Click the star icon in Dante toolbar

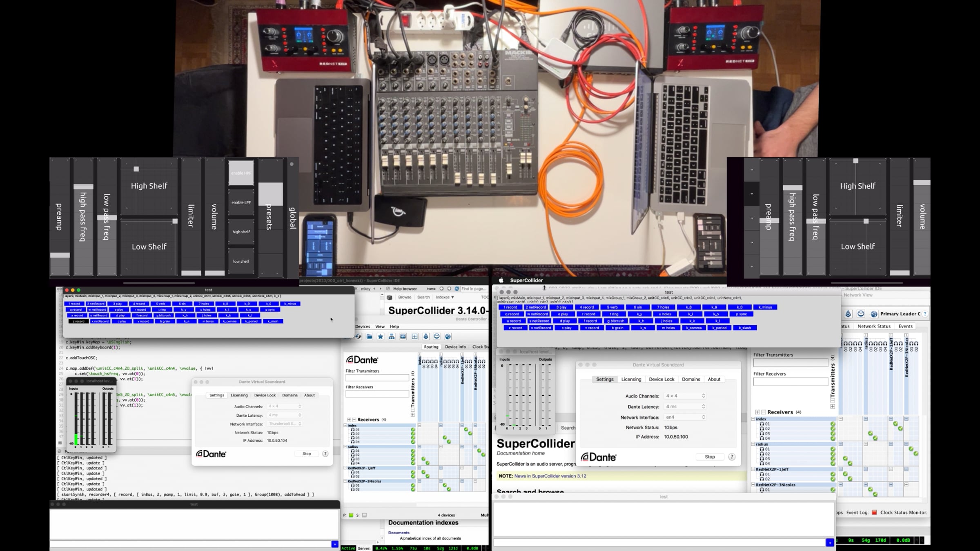pos(381,336)
